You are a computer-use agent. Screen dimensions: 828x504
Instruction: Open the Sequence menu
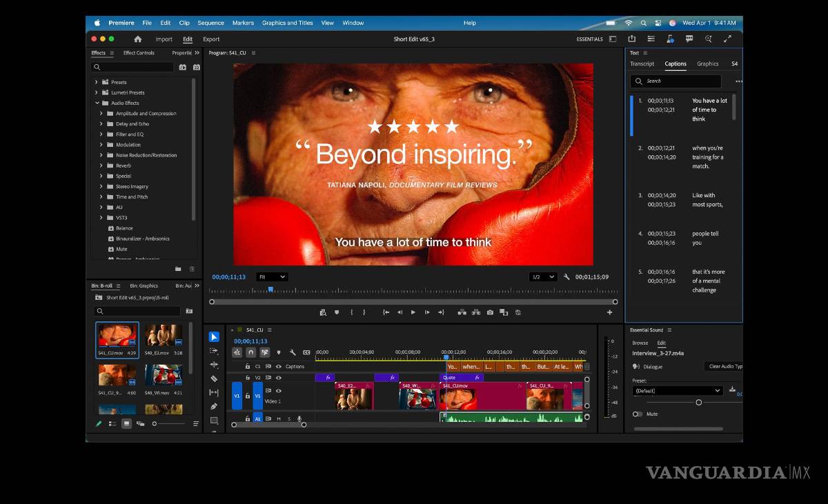coord(210,23)
